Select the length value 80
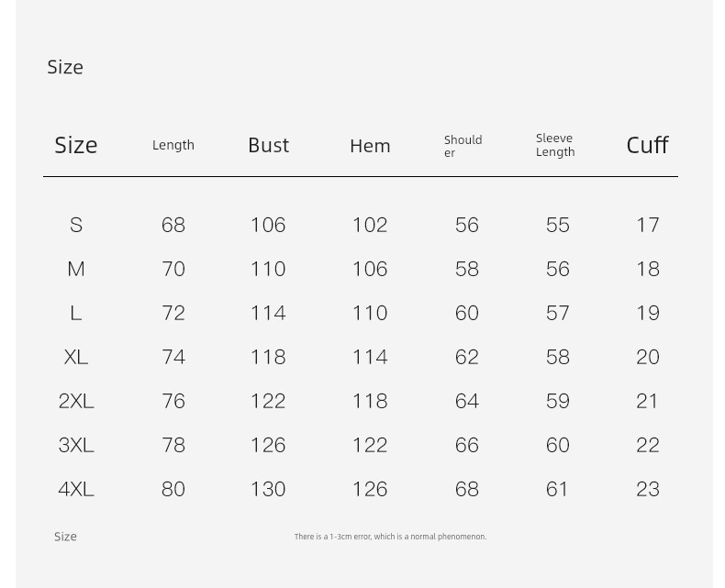The height and width of the screenshot is (588, 725). coord(173,489)
